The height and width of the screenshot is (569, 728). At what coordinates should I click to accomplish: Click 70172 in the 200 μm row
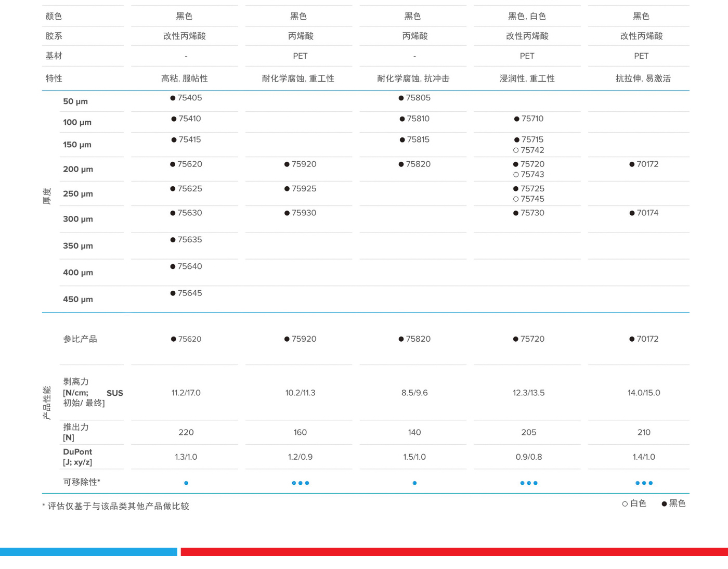[x=644, y=164]
